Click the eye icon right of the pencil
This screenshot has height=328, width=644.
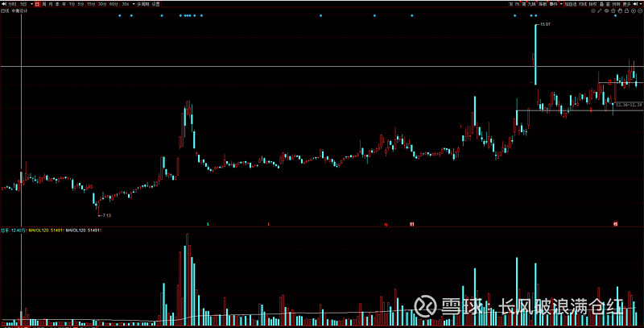pos(607,11)
